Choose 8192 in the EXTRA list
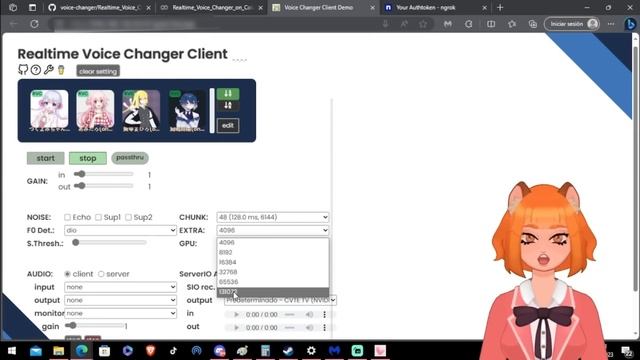 [x=273, y=252]
